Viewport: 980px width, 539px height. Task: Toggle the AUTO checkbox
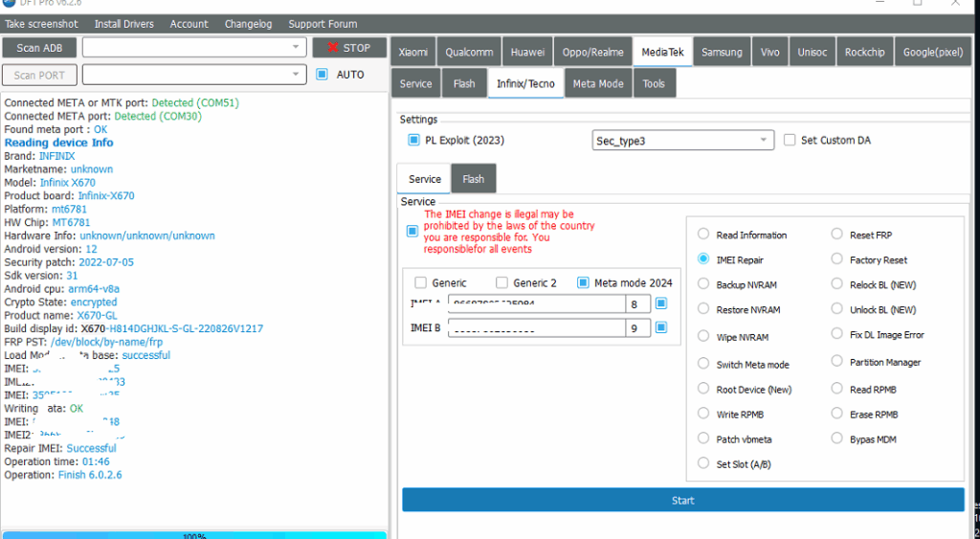coord(323,75)
